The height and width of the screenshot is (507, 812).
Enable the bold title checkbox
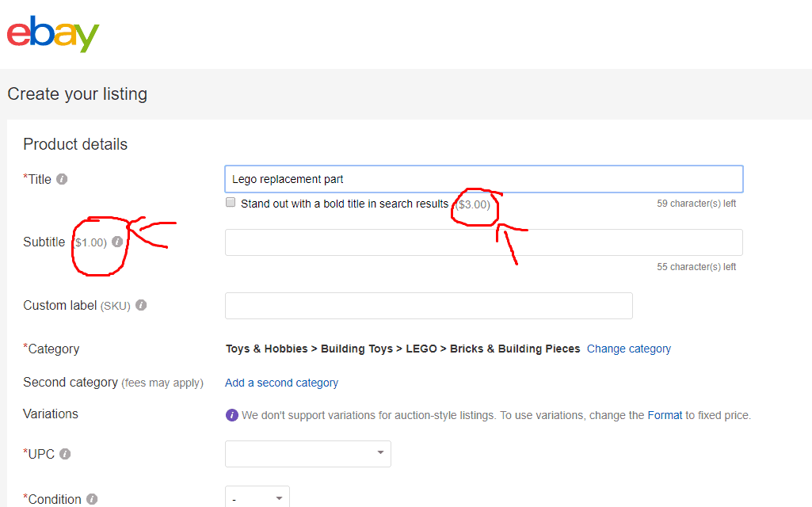click(x=231, y=203)
